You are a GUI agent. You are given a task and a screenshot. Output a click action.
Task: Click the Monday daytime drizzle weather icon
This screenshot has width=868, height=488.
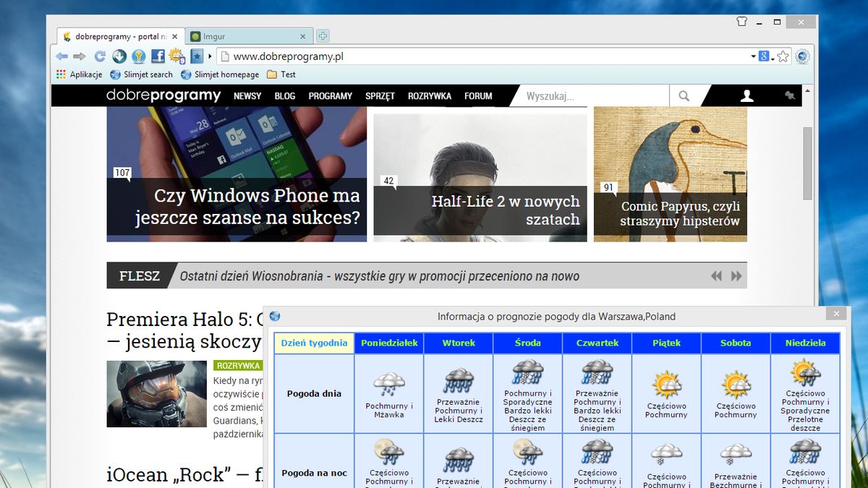pos(389,384)
